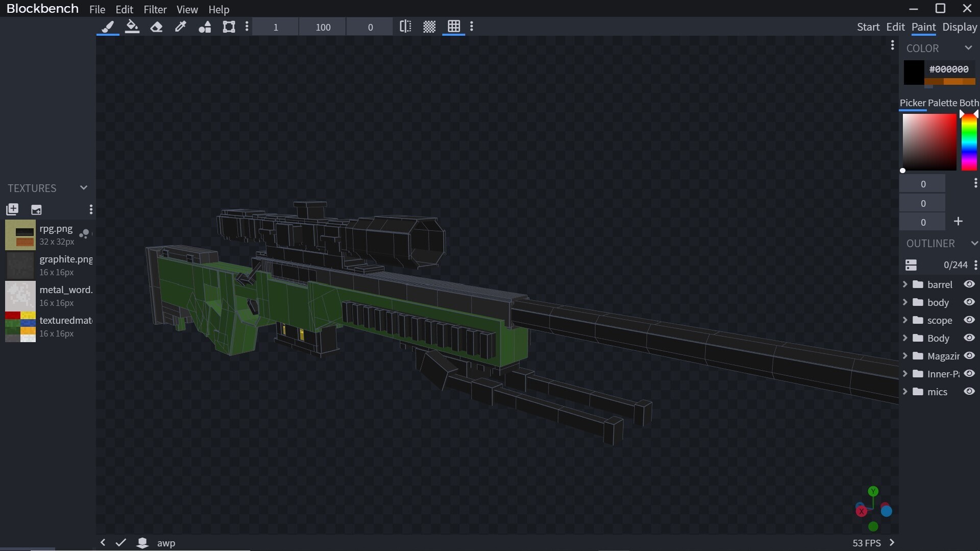Select the Paint Bucket tool
Screen dimensions: 980x551
pos(132,27)
